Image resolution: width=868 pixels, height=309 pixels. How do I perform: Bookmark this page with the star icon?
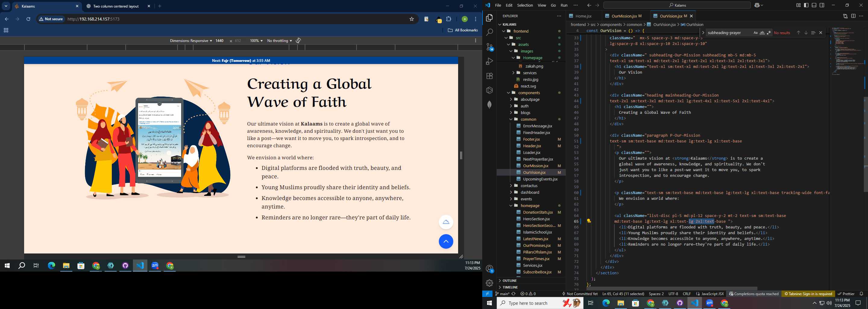pos(411,19)
